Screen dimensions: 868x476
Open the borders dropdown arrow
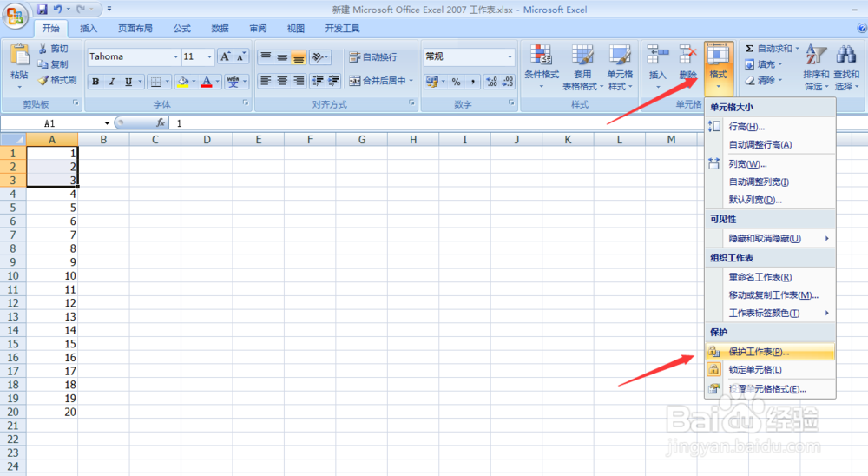(x=168, y=82)
